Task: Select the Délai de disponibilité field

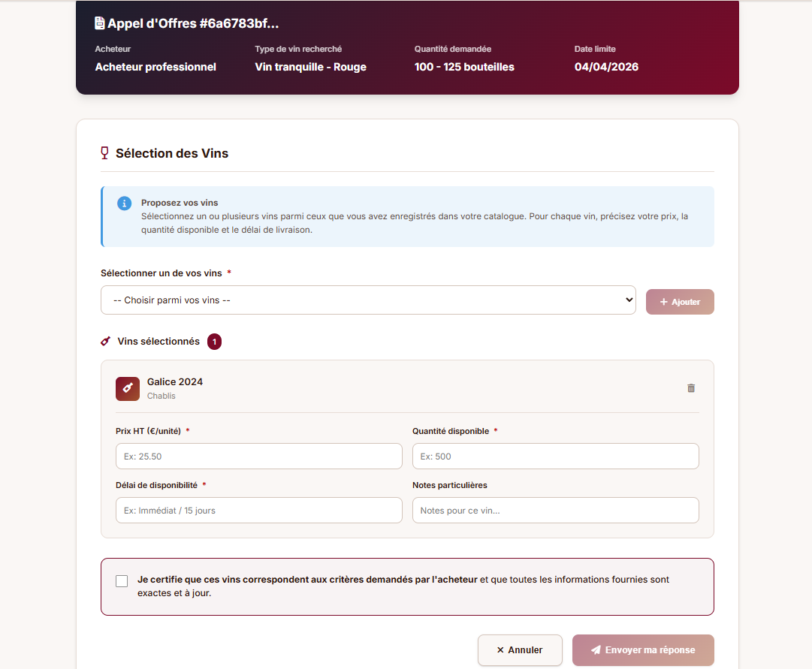Action: [x=258, y=511]
